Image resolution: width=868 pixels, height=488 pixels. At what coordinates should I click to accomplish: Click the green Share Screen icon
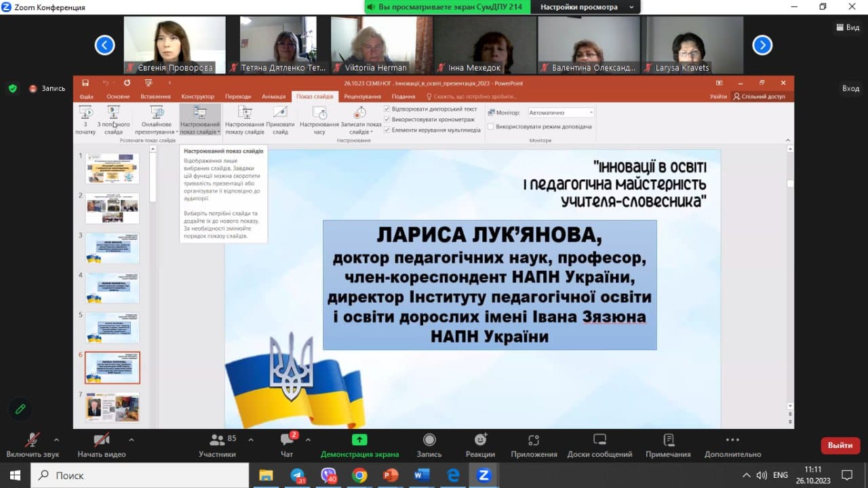[x=359, y=440]
